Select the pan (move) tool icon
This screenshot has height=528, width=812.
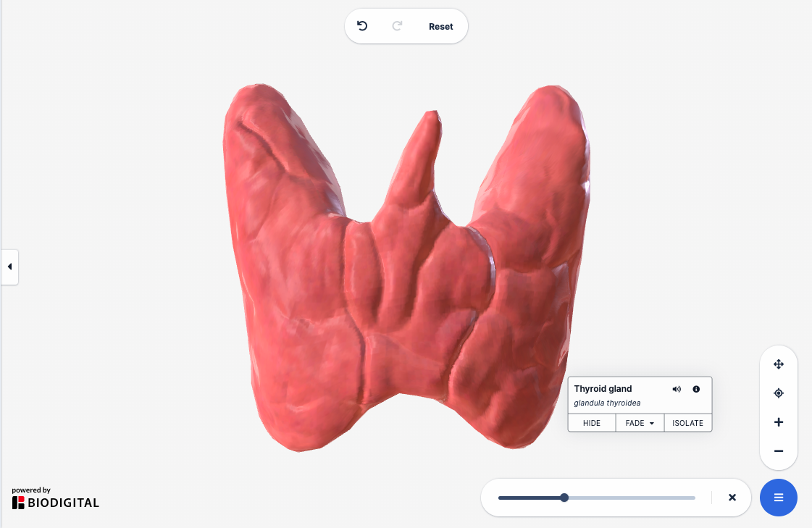[779, 364]
